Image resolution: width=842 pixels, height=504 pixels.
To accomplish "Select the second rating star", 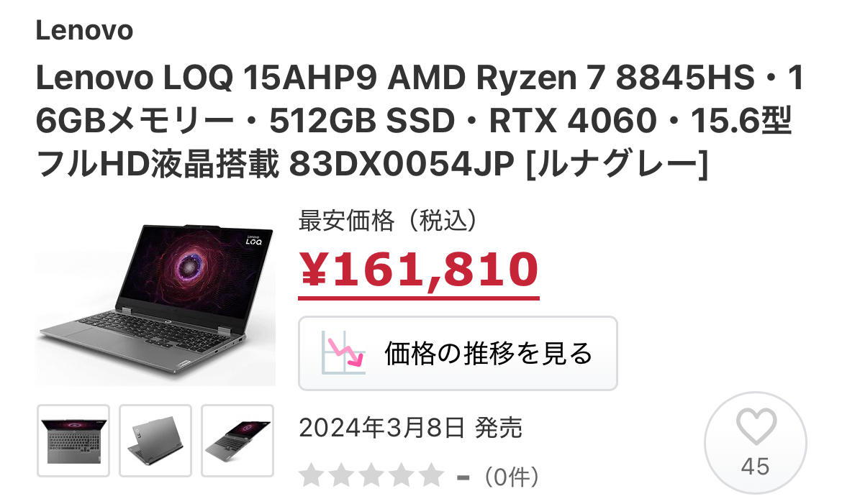I will click(x=342, y=475).
